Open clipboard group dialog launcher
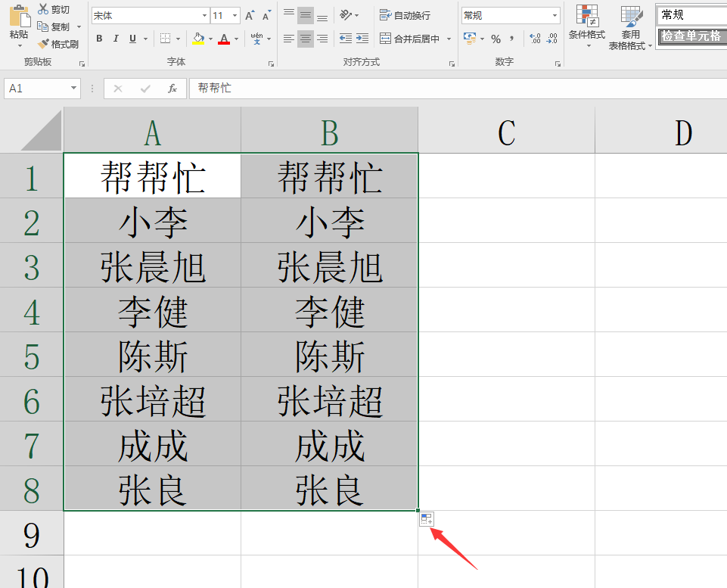 [x=82, y=64]
